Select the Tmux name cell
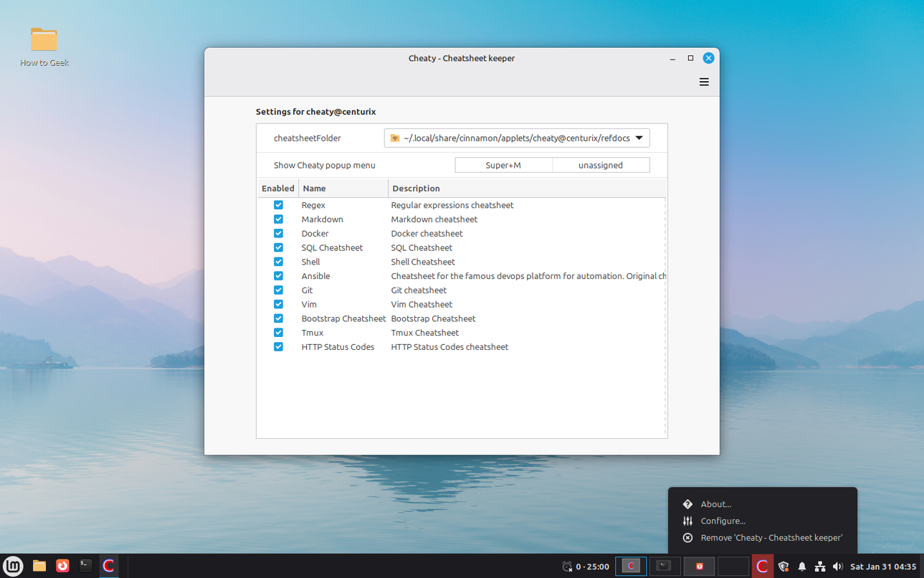 point(312,333)
